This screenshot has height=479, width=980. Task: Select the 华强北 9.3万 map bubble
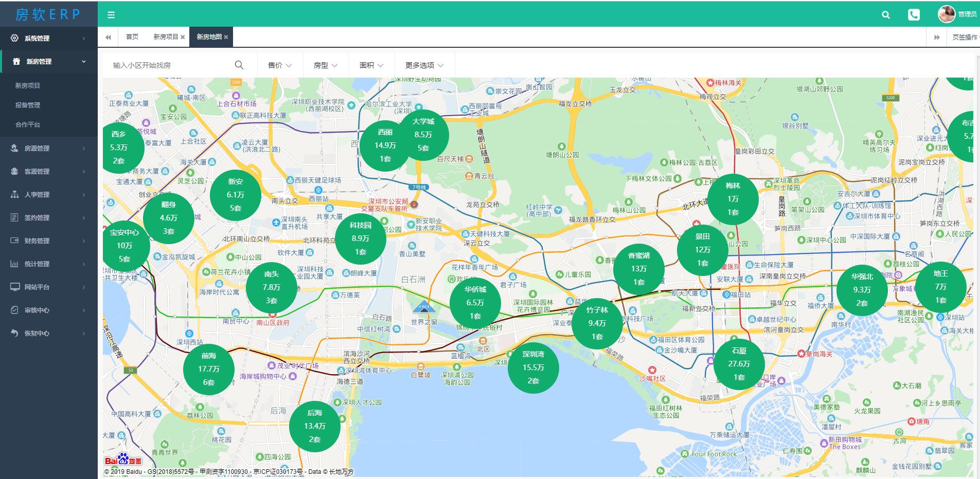click(x=862, y=290)
